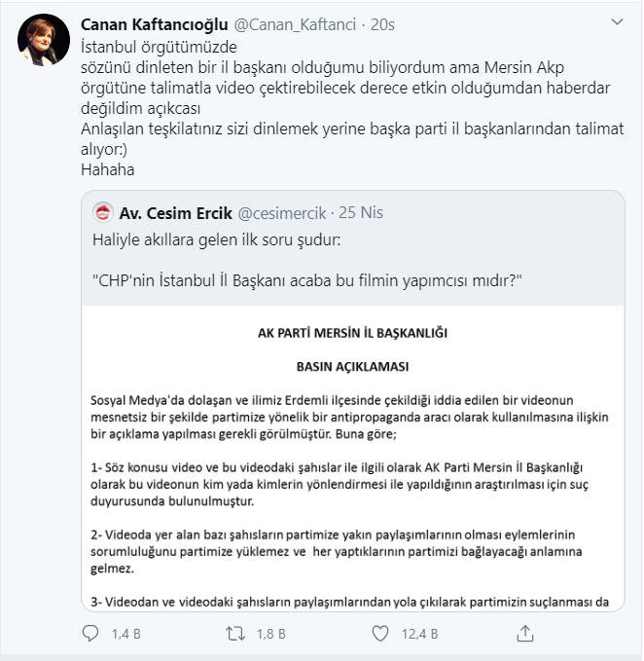Click Av. Cesim Ercik's small avatar
The image size is (644, 661).
tap(100, 212)
